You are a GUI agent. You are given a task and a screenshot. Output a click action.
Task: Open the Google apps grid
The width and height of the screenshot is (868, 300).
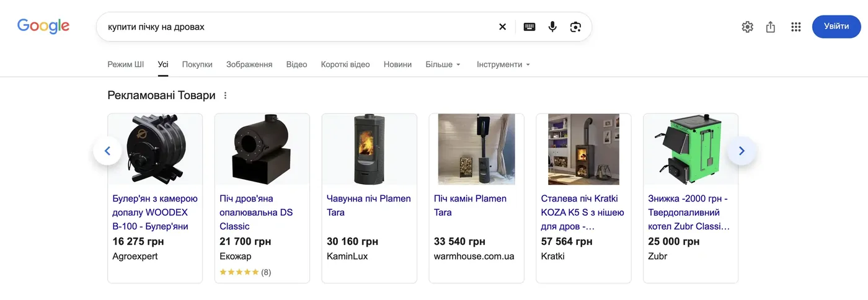tap(796, 27)
